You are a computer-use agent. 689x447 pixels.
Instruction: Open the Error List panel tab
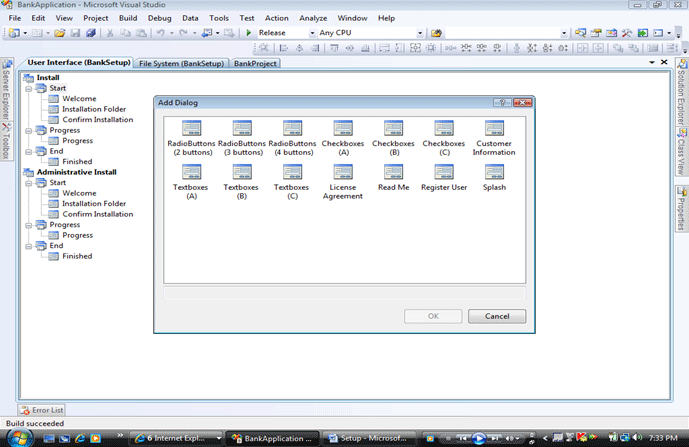coord(42,410)
